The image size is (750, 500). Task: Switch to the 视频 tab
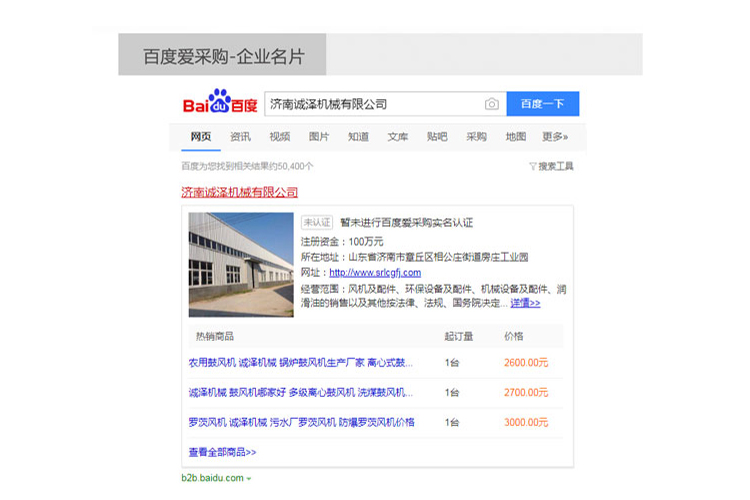click(279, 137)
